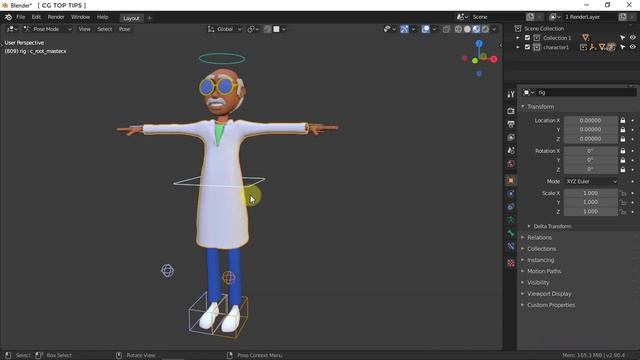Open the Pose Mode dropdown
The height and width of the screenshot is (360, 640).
[47, 29]
